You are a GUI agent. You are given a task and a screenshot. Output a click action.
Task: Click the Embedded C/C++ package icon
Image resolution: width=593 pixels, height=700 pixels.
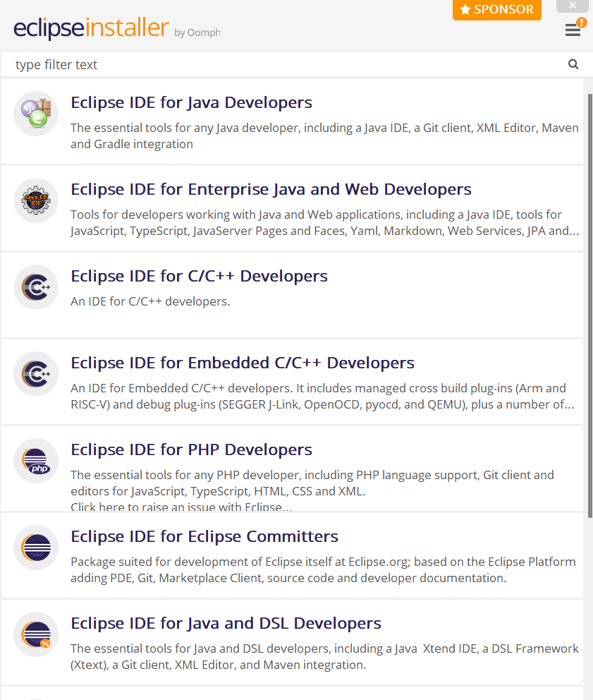point(36,374)
